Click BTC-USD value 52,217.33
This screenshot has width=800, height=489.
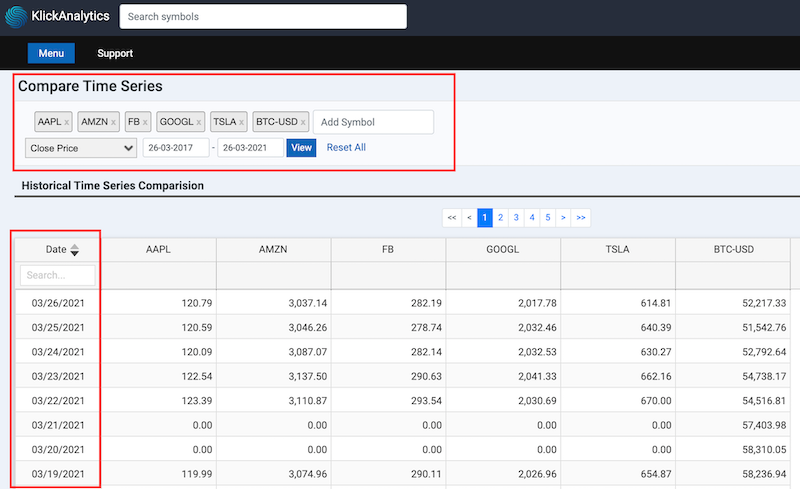pyautogui.click(x=764, y=303)
